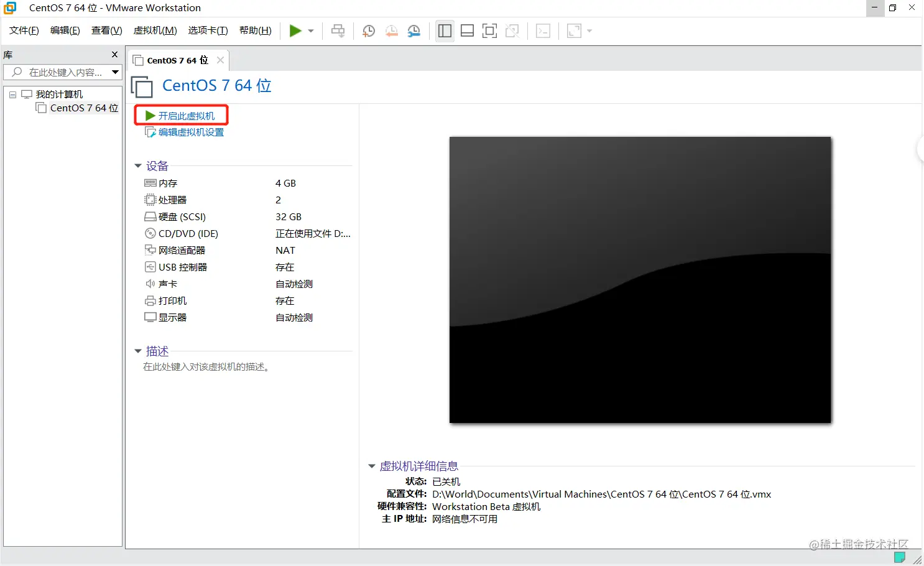Enter full screen mode via the toolbar icon
This screenshot has height=566, width=924.
click(489, 30)
